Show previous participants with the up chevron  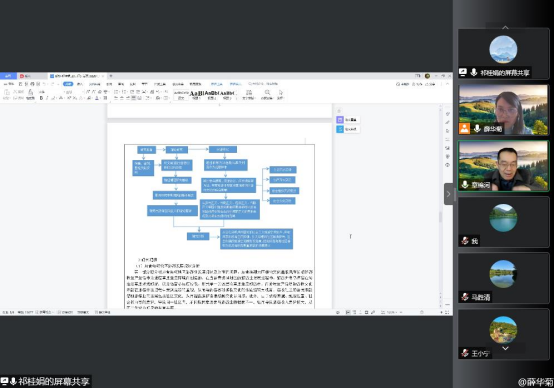[x=505, y=27]
